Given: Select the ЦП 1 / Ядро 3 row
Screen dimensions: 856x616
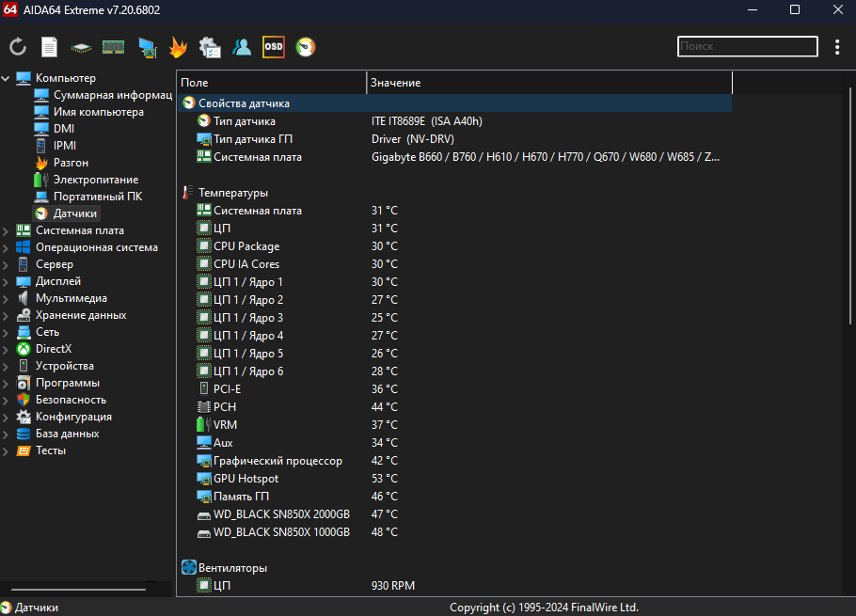Looking at the screenshot, I should point(454,318).
